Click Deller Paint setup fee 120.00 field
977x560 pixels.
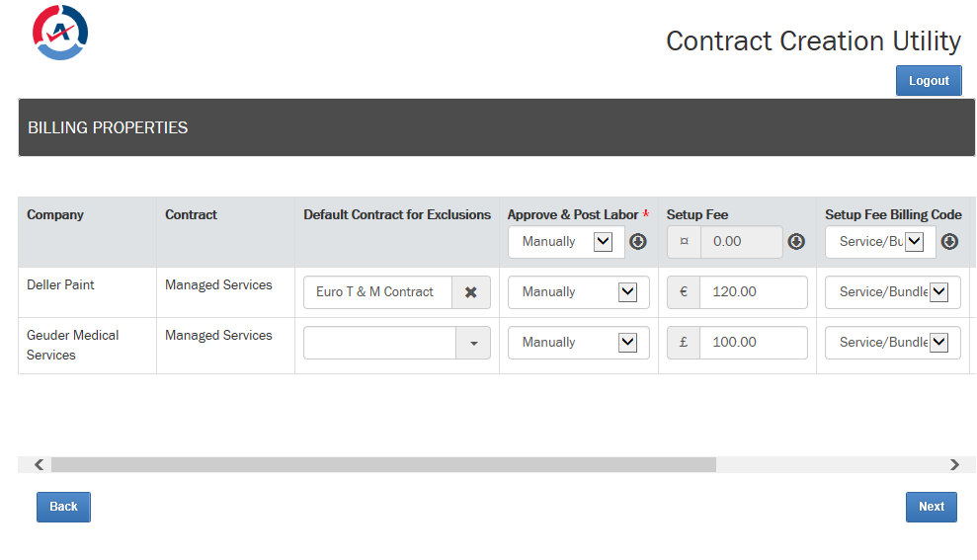754,292
